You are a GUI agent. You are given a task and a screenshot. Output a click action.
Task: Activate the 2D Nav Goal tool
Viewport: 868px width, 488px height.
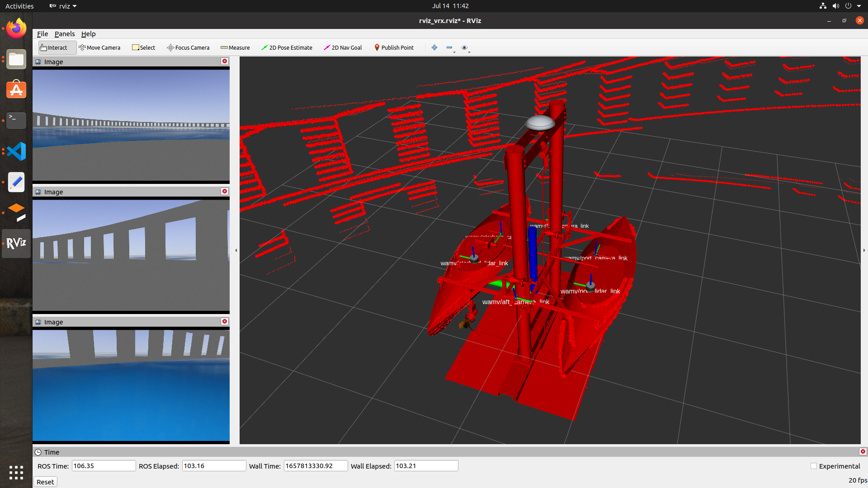click(x=343, y=47)
